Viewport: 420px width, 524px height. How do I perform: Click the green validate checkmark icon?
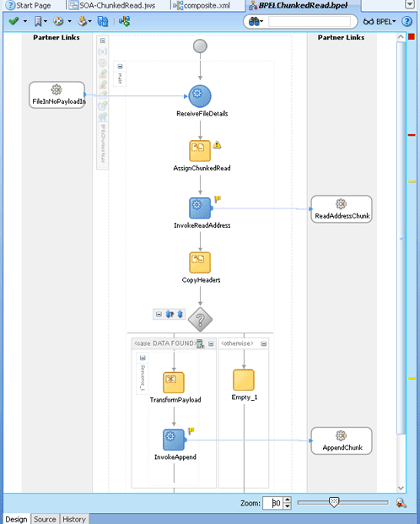coord(13,21)
